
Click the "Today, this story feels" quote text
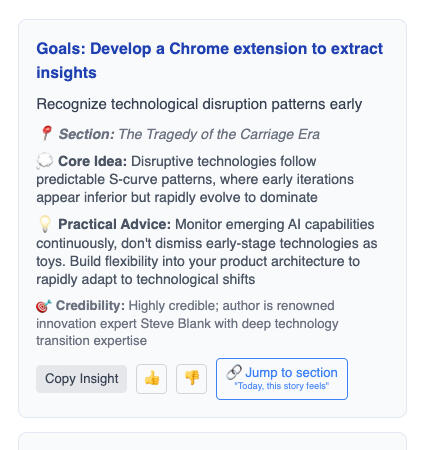point(282,386)
